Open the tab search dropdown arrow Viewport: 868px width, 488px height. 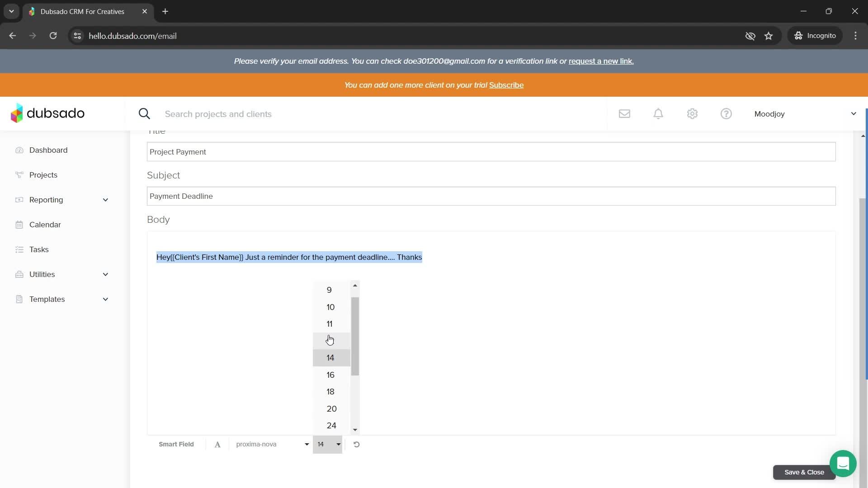[x=11, y=11]
